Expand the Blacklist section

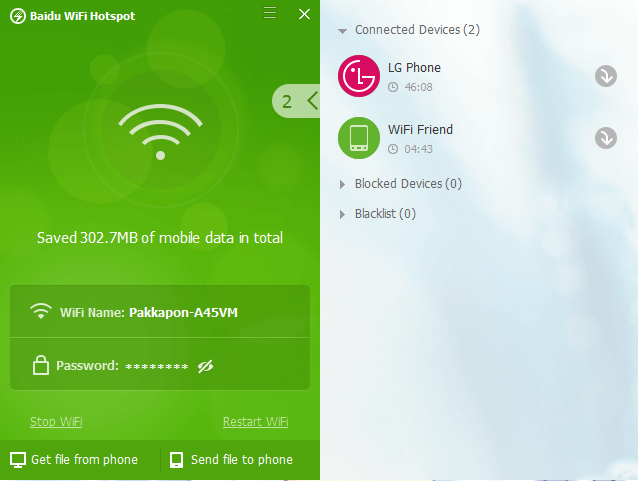click(342, 214)
